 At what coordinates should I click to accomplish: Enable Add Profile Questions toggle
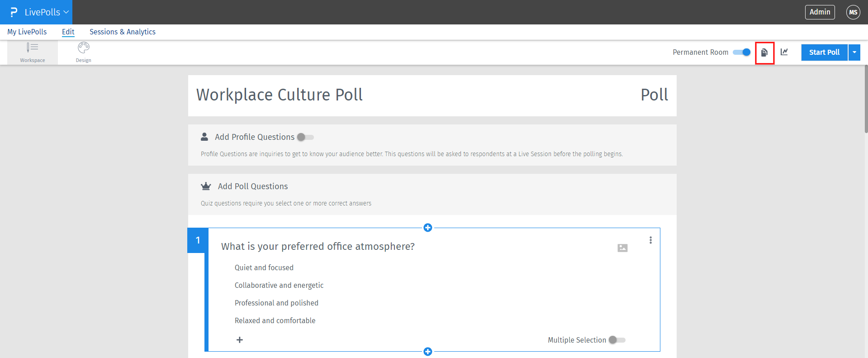[x=305, y=137]
